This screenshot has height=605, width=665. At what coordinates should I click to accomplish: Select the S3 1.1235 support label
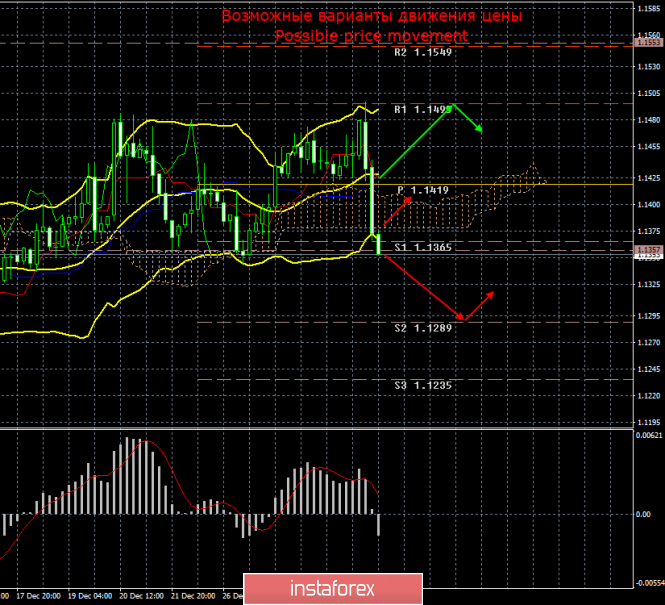coord(423,385)
